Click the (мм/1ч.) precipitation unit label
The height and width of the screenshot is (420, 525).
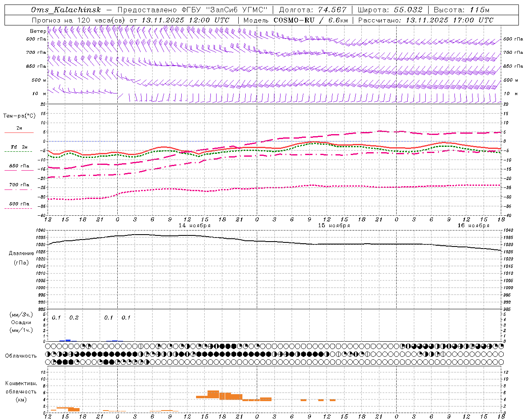pyautogui.click(x=21, y=330)
